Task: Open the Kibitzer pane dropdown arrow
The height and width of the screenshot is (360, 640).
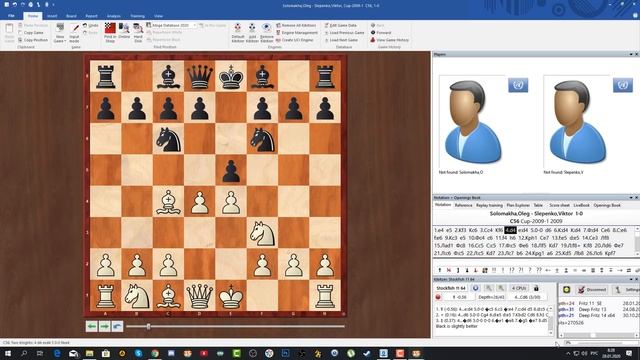Action: pyautogui.click(x=631, y=280)
